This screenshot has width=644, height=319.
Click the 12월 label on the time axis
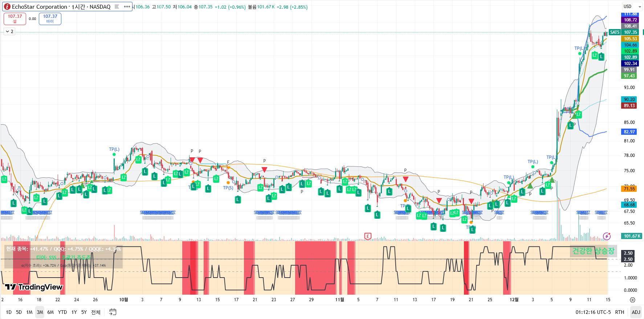514,300
